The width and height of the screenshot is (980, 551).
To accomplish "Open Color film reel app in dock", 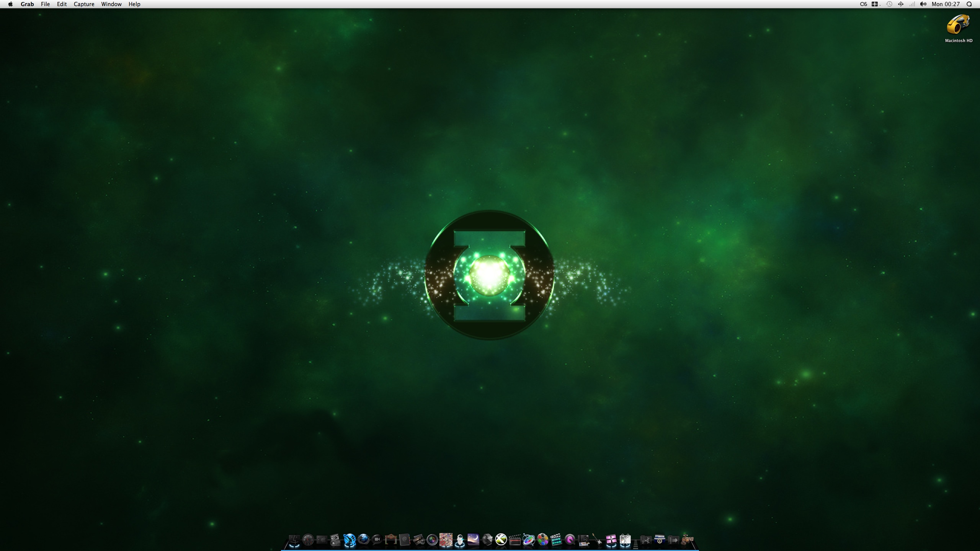I will (543, 540).
